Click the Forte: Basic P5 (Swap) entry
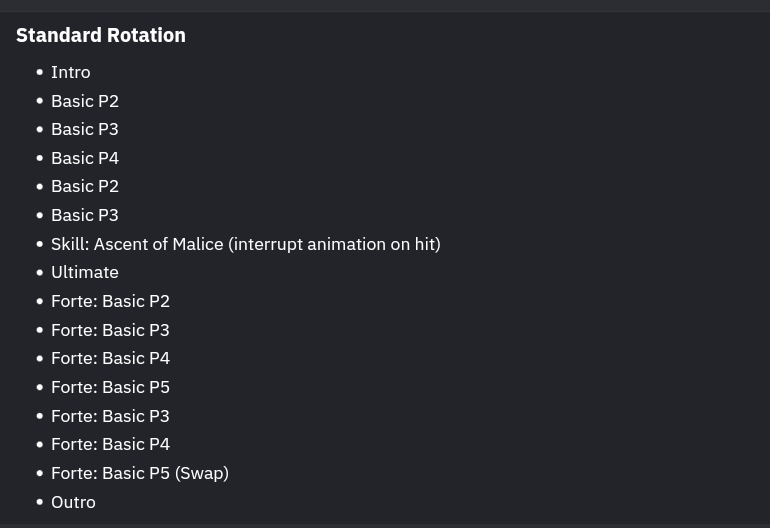The width and height of the screenshot is (770, 528). 140,473
